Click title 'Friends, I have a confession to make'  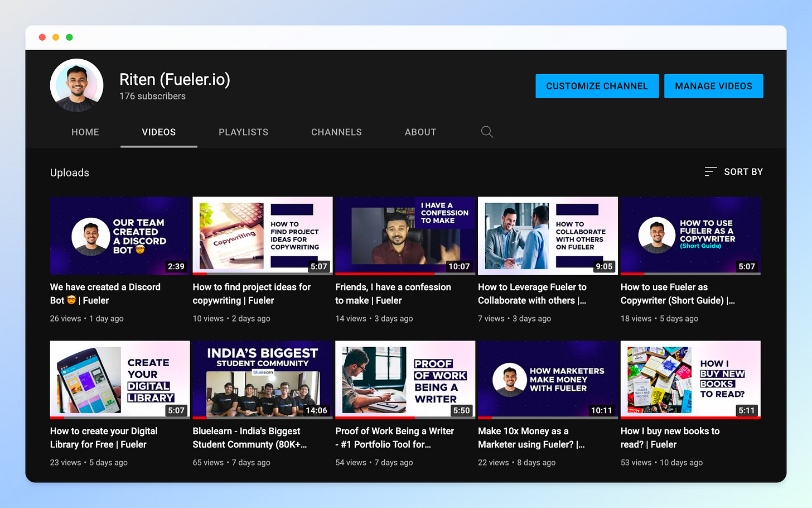tap(393, 294)
